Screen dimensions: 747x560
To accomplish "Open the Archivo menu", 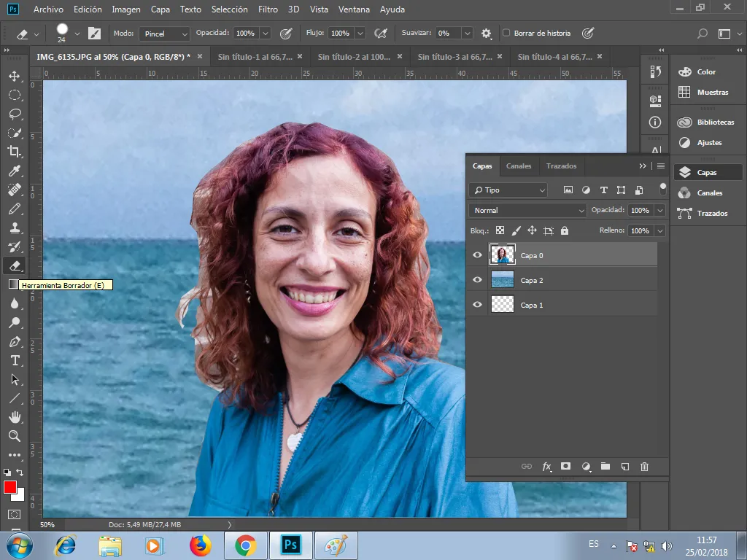I will [x=48, y=9].
